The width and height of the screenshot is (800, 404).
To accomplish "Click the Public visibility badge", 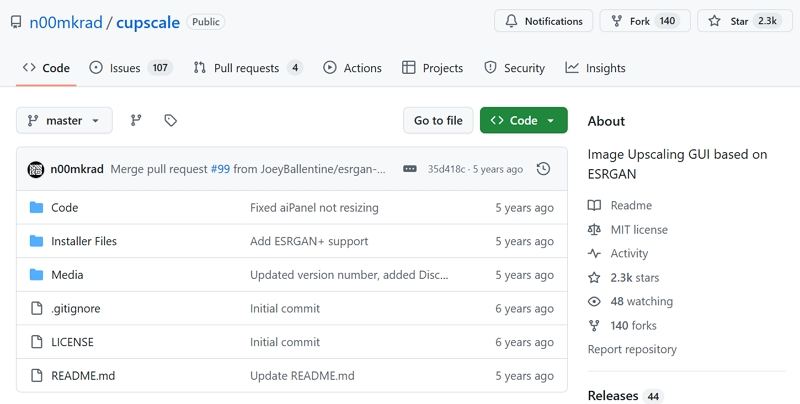I will click(x=206, y=22).
